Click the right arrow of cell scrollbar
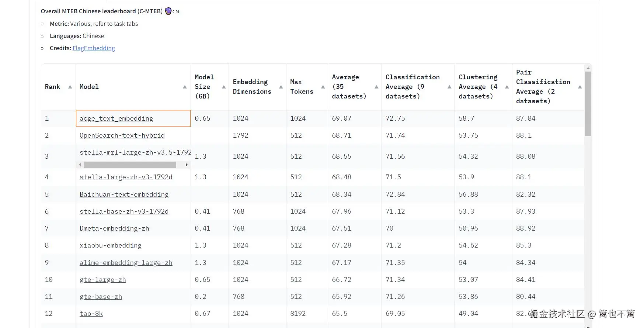The image size is (644, 328). (x=187, y=165)
